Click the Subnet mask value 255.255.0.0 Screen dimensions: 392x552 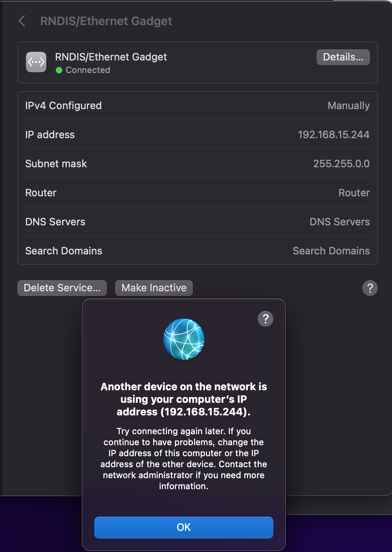pyautogui.click(x=341, y=164)
